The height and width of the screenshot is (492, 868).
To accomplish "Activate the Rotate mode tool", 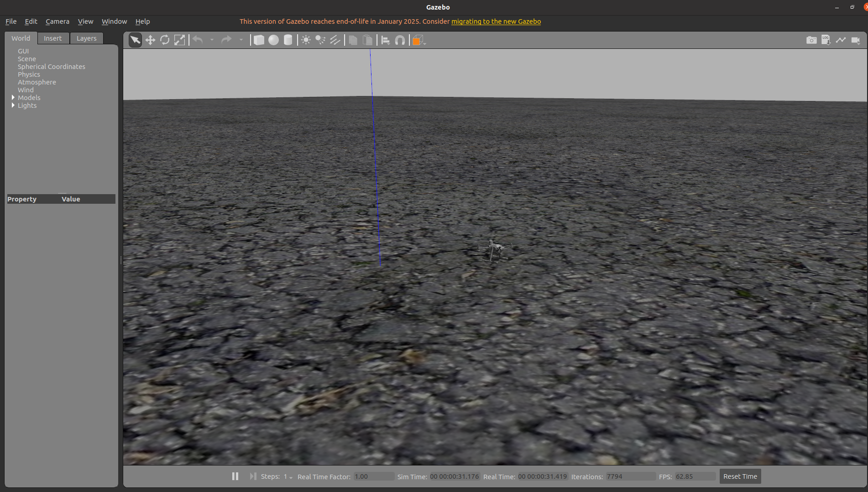I will [x=165, y=40].
